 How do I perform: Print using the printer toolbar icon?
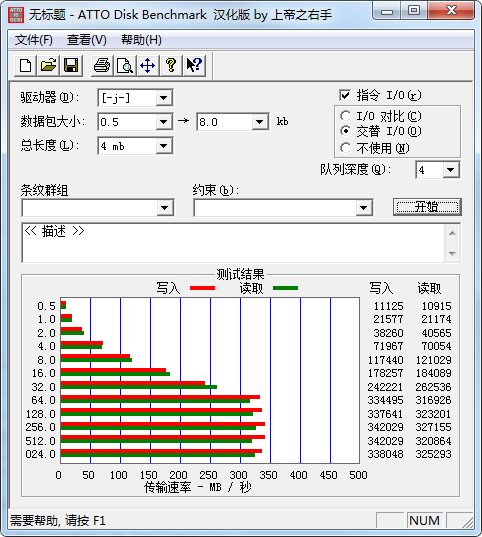[102, 65]
